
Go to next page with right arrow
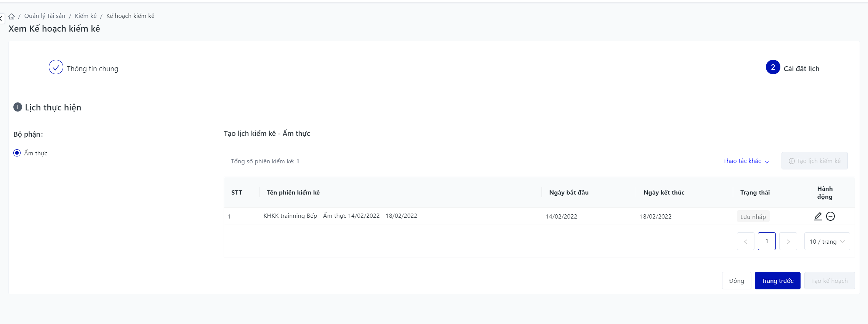(788, 241)
